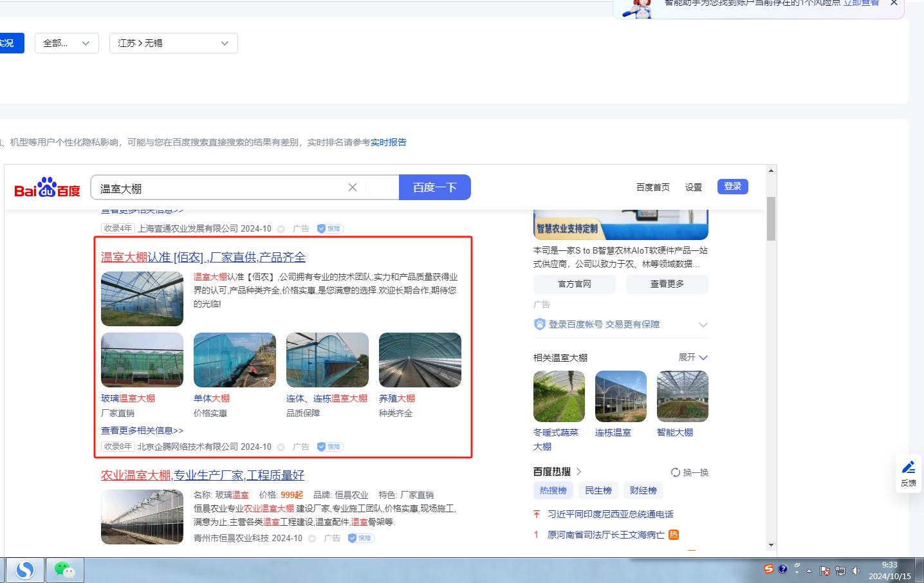
Task: Open the network tray icon
Action: pyautogui.click(x=840, y=571)
